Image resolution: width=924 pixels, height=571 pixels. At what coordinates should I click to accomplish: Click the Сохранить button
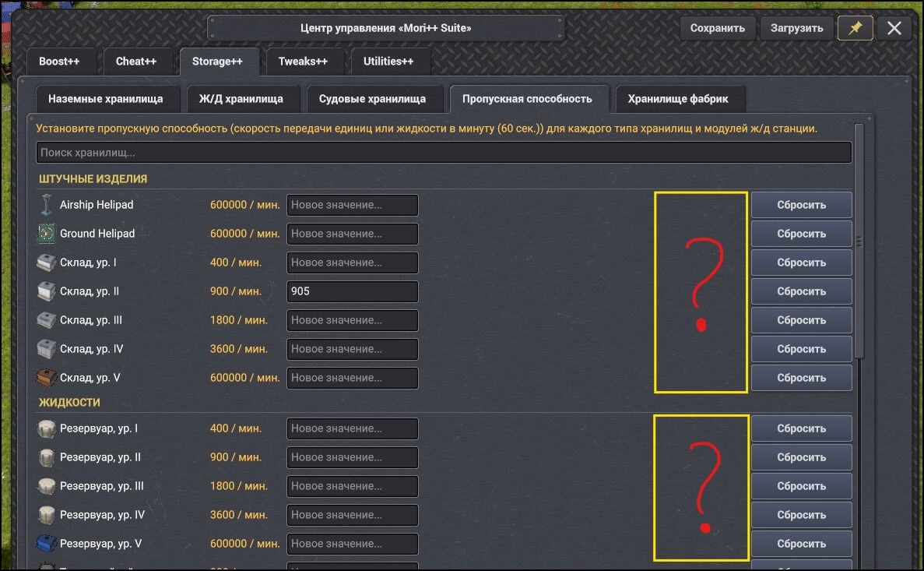718,28
